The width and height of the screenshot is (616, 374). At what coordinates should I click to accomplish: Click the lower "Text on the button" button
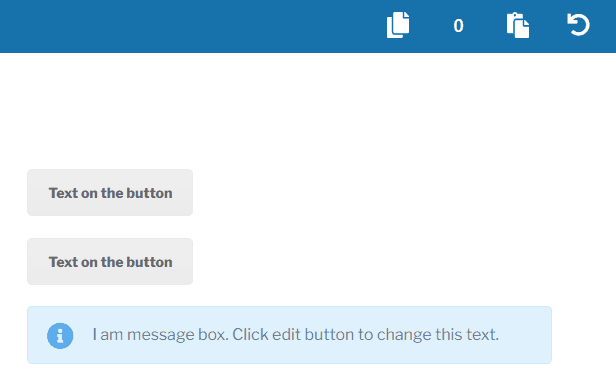tap(110, 261)
